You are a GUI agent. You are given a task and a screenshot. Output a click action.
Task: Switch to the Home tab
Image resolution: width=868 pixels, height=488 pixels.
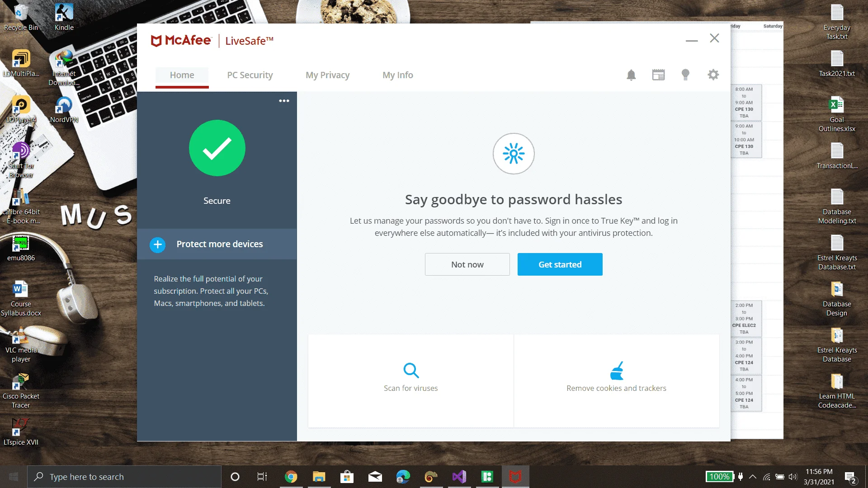click(182, 75)
